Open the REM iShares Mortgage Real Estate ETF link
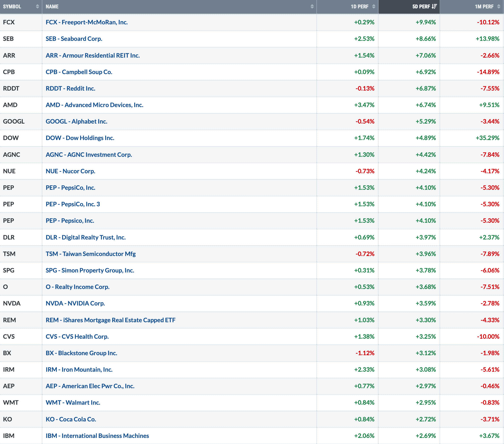Screen dimensions: 504x444 coord(110,320)
